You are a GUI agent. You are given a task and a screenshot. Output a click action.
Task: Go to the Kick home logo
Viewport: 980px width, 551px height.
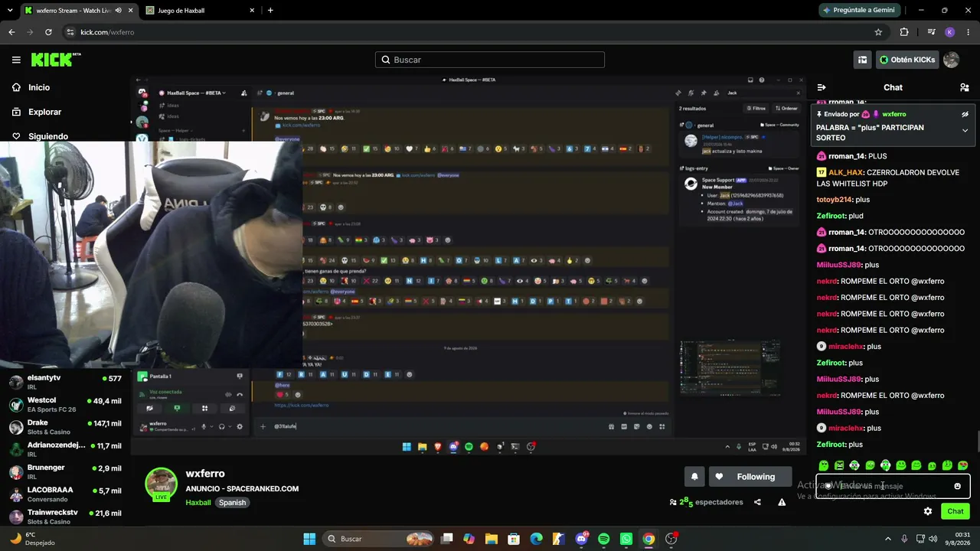tap(56, 60)
